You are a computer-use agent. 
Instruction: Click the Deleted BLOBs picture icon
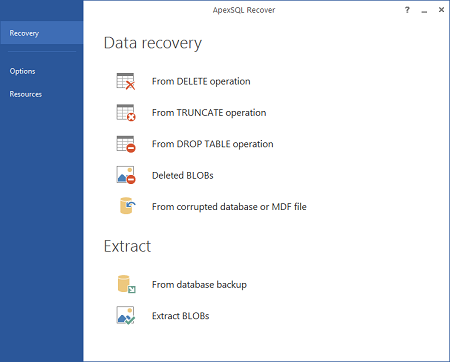click(126, 175)
